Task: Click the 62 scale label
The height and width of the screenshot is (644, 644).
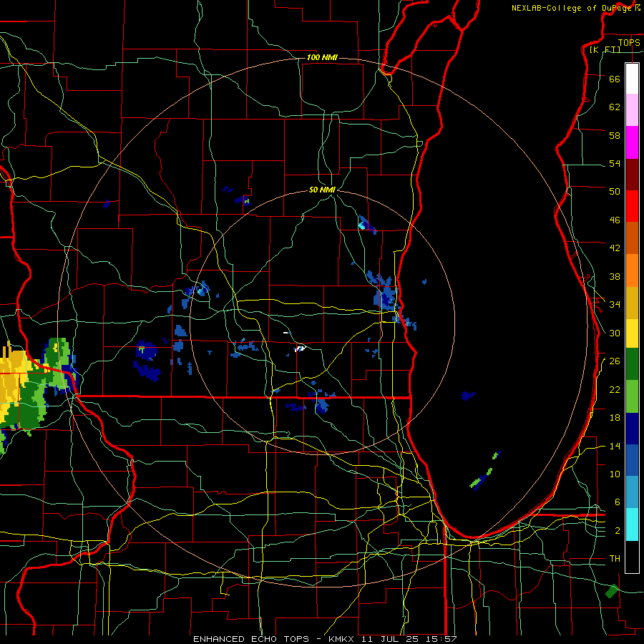Action: click(x=615, y=107)
